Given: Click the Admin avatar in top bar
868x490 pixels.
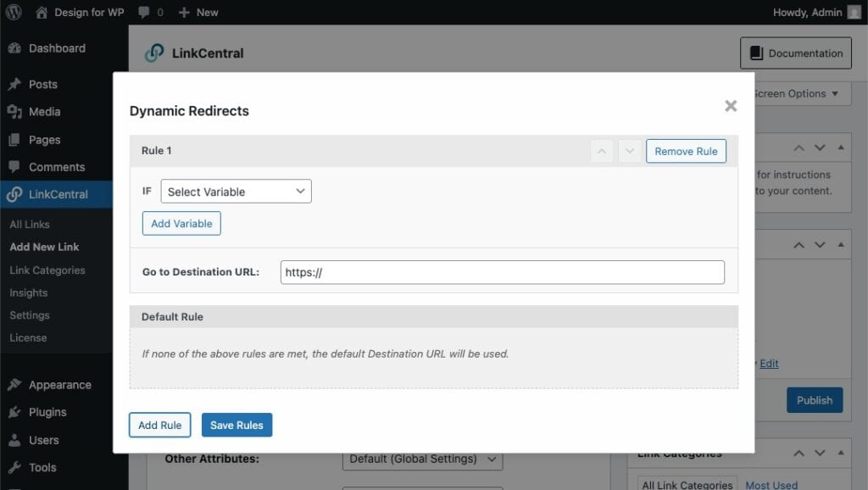Looking at the screenshot, I should point(854,12).
